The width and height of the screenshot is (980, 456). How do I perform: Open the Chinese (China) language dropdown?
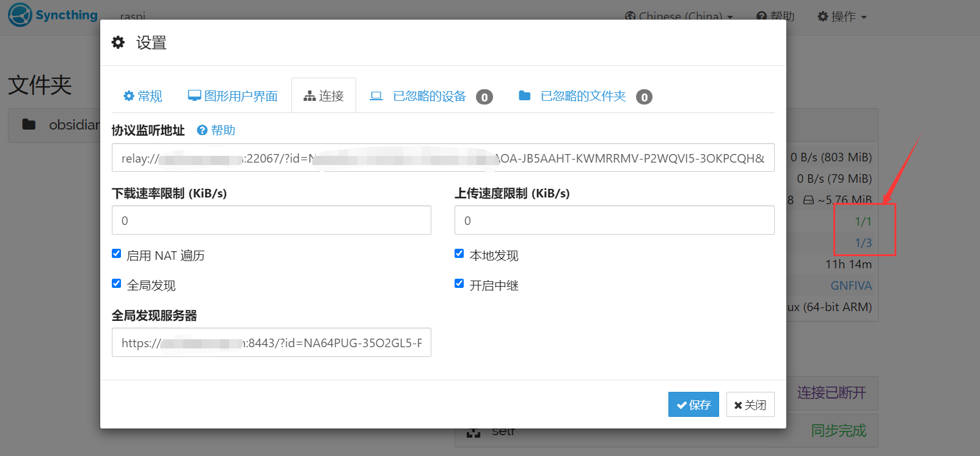tap(678, 17)
